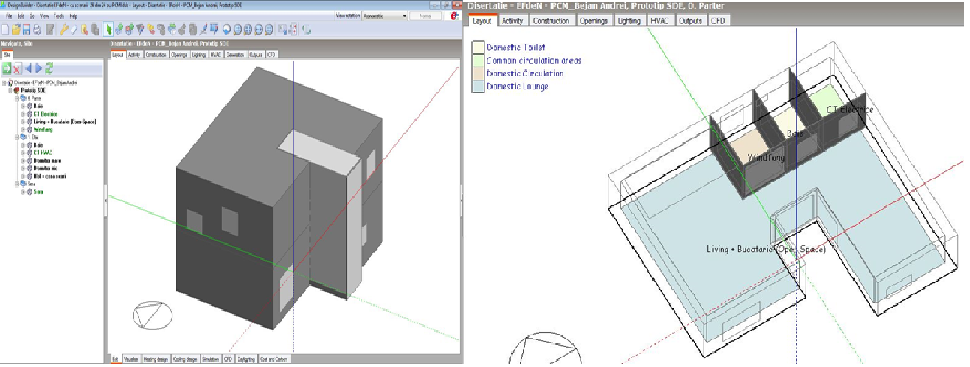
Task: Switch to Construction tab in left window
Action: pos(157,54)
